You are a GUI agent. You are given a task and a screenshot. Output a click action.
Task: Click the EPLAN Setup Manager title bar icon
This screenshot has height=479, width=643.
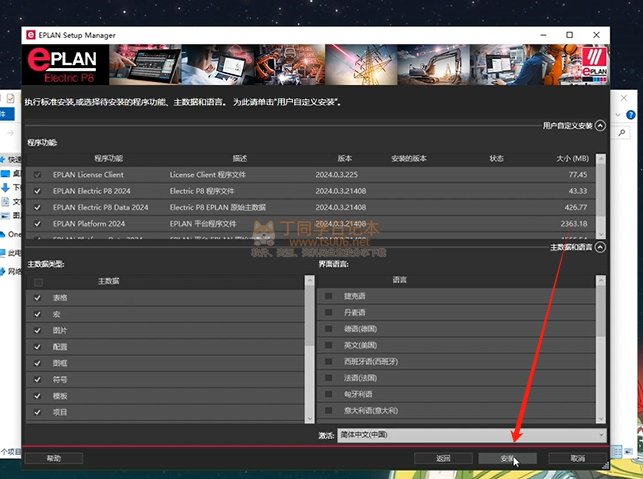[30, 34]
